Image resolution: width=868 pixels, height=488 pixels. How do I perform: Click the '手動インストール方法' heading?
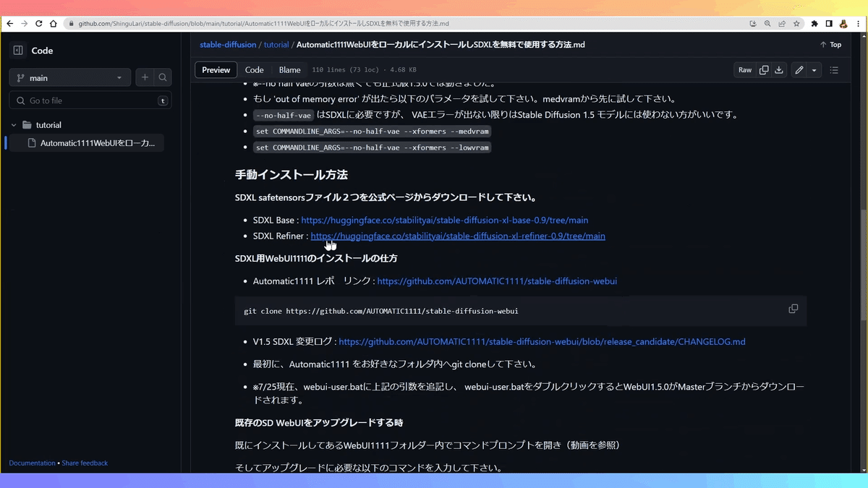click(292, 174)
